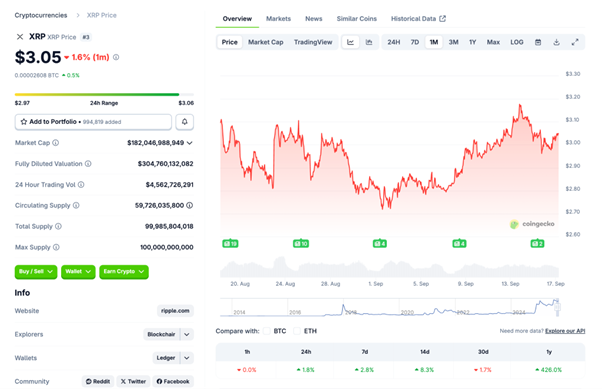602x389 pixels.
Task: Open the Explore our API link
Action: click(x=565, y=331)
